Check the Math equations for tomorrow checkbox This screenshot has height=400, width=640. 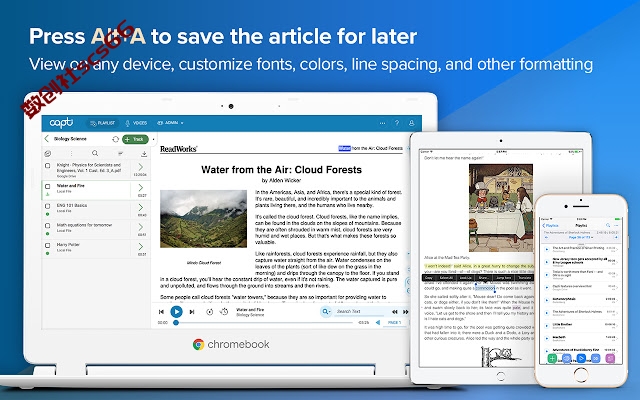point(47,225)
